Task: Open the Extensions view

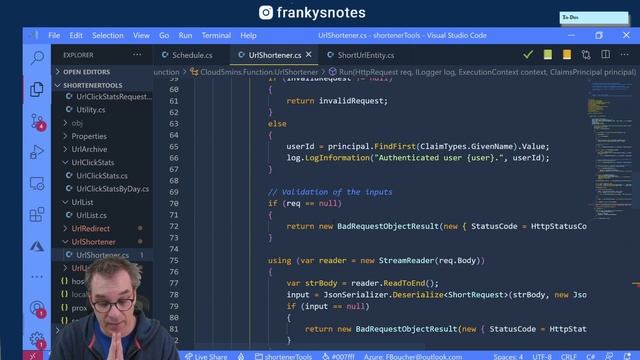Action: [37, 215]
